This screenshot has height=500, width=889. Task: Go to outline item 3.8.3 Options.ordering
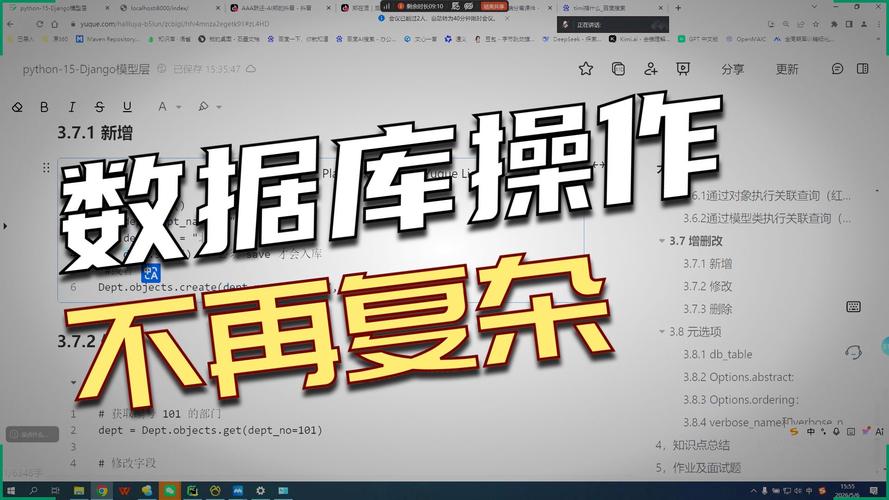pyautogui.click(x=740, y=400)
